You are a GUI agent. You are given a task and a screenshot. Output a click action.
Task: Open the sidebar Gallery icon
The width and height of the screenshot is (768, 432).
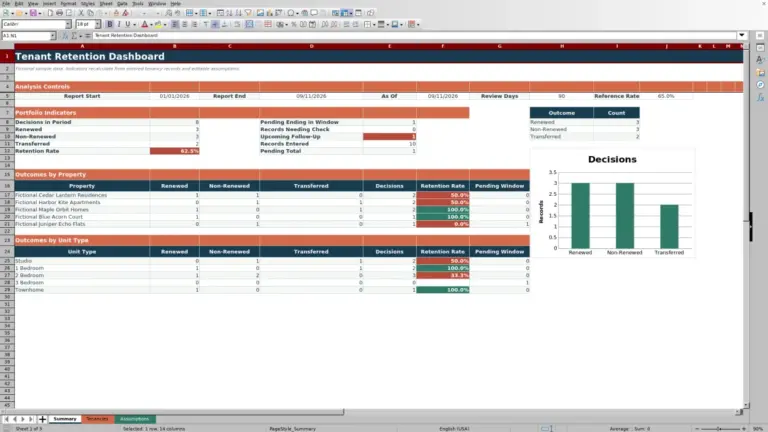[760, 72]
